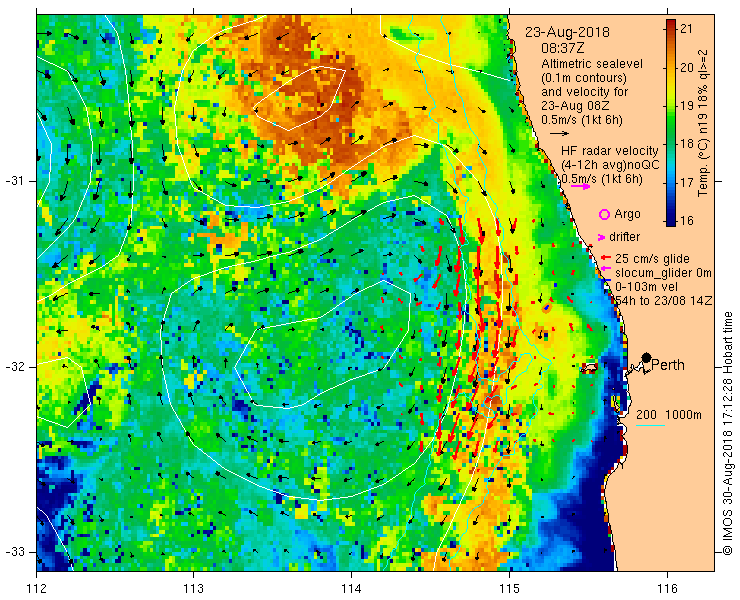The height and width of the screenshot is (600, 740).
Task: Click the 'drifter' legend text
Action: coord(624,237)
